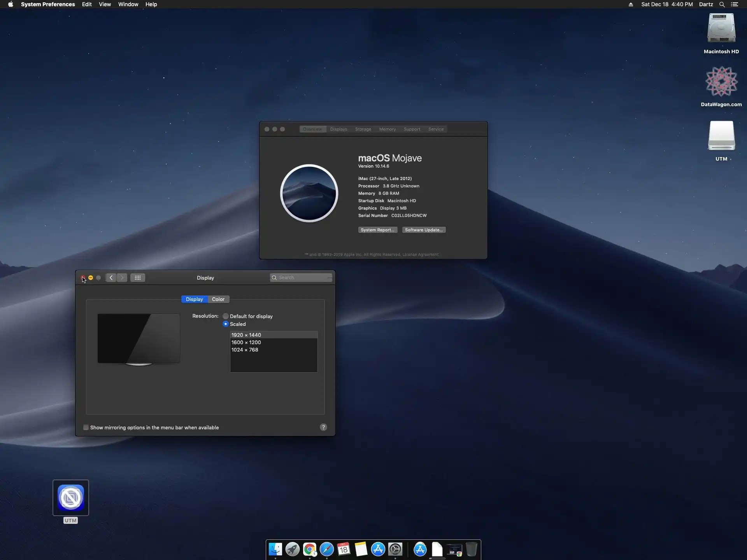Enable Show mirroring options checkbox

[x=86, y=427]
